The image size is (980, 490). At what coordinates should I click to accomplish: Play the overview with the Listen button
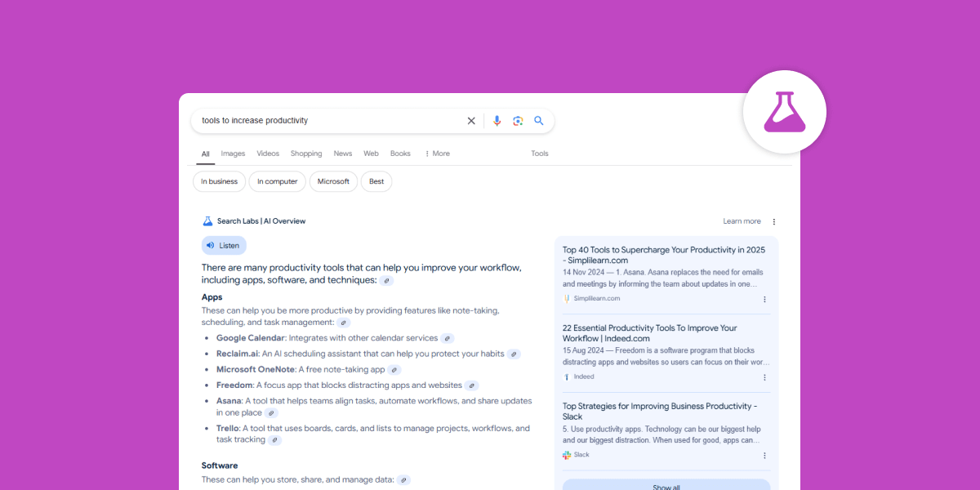click(x=224, y=245)
